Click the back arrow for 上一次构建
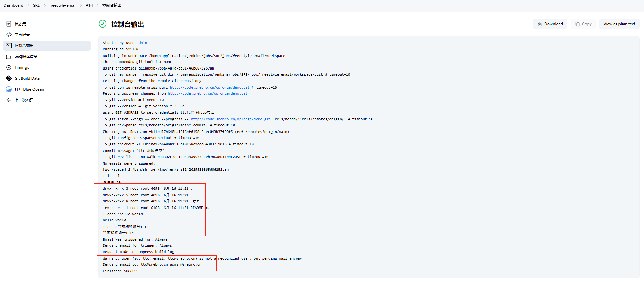644x292 pixels. pos(9,100)
